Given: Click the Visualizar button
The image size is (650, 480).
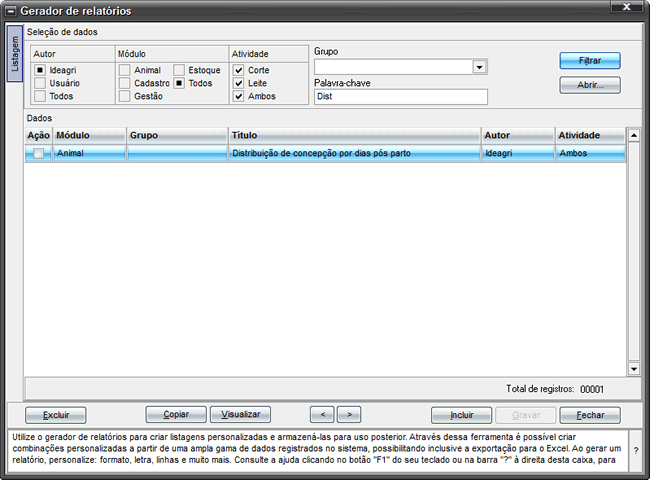Looking at the screenshot, I should (240, 414).
